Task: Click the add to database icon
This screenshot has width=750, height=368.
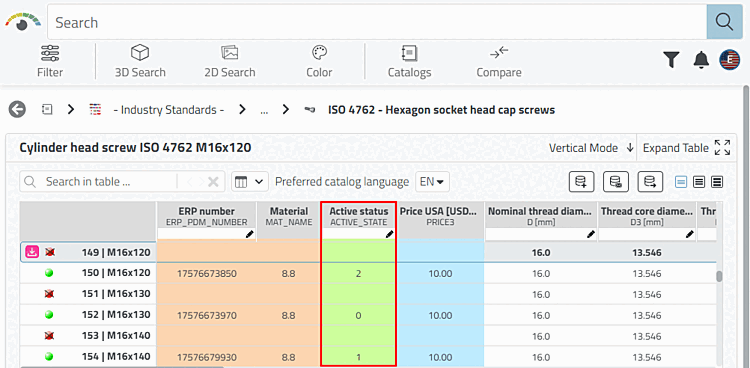Action: click(581, 182)
